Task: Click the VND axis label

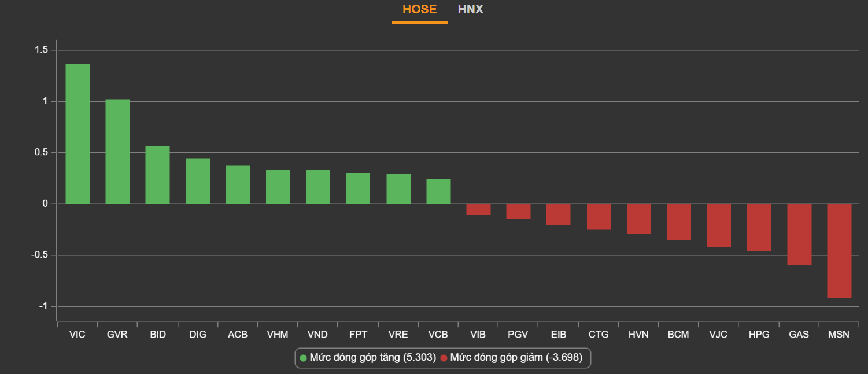Action: click(x=317, y=335)
